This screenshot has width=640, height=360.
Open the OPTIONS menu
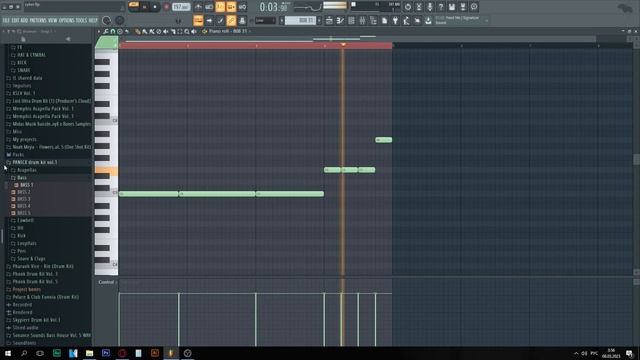coord(67,20)
